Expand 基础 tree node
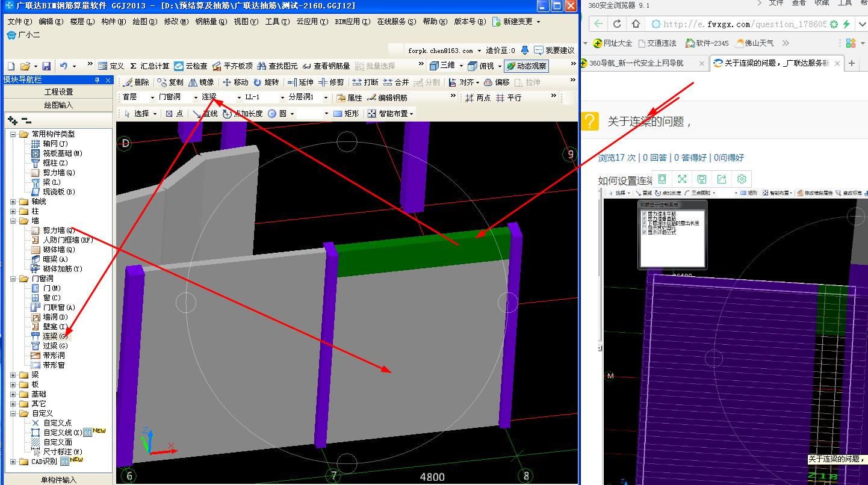 click(x=13, y=394)
